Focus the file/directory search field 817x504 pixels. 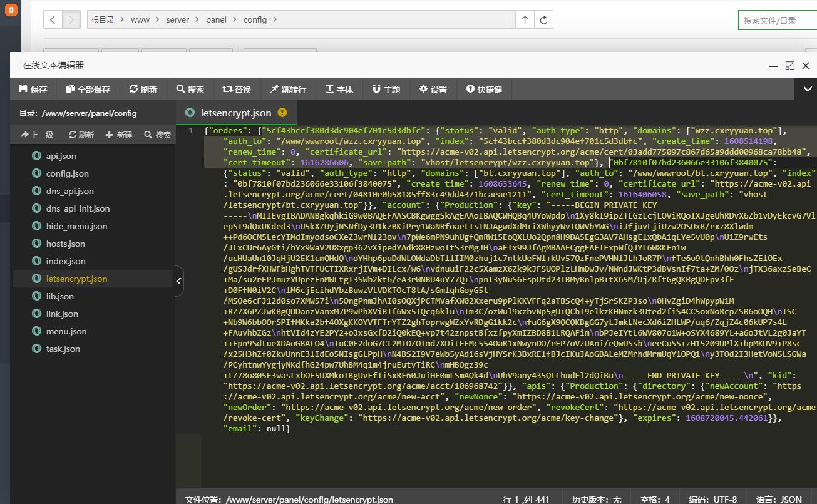[778, 20]
